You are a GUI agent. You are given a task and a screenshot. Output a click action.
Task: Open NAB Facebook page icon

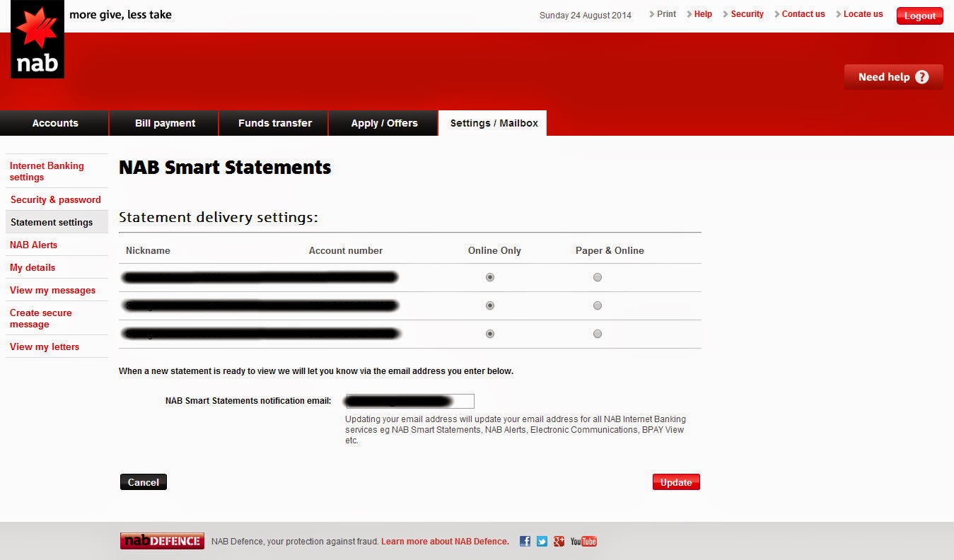(x=525, y=542)
